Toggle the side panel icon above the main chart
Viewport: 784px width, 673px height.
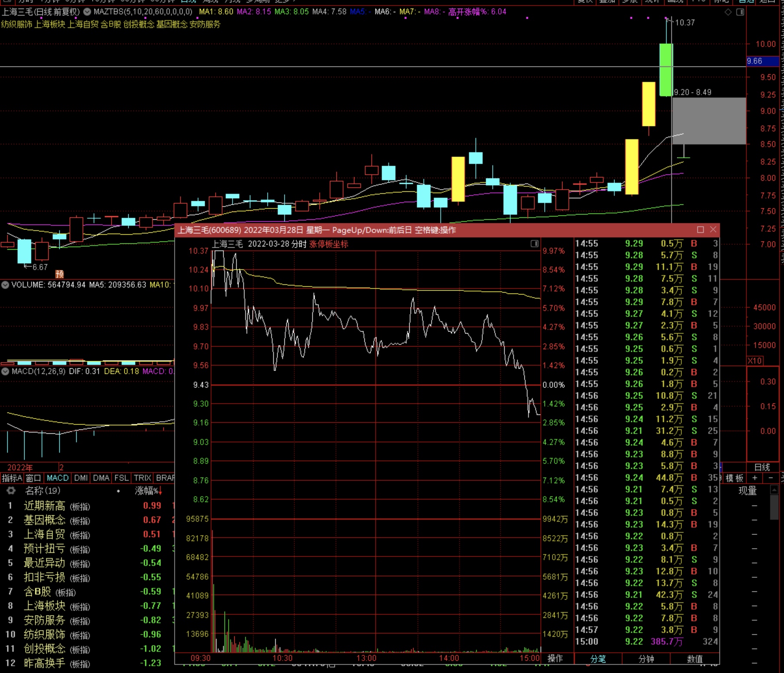point(740,12)
